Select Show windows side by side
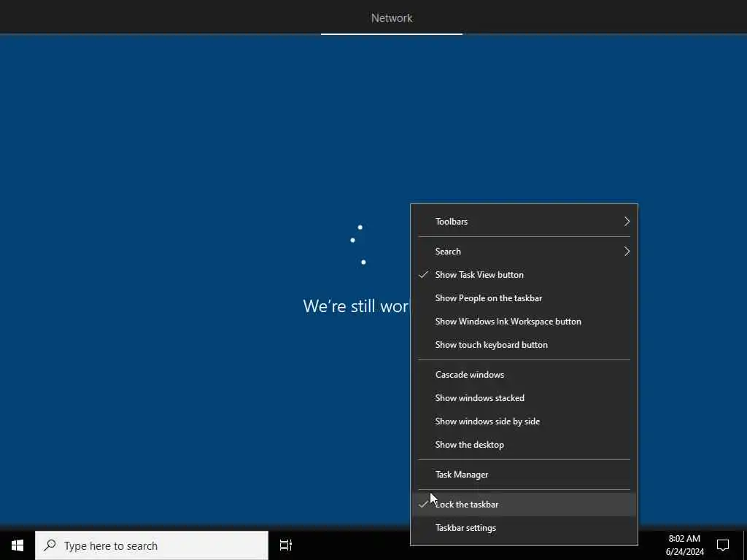Viewport: 747px width, 560px height. click(524, 421)
